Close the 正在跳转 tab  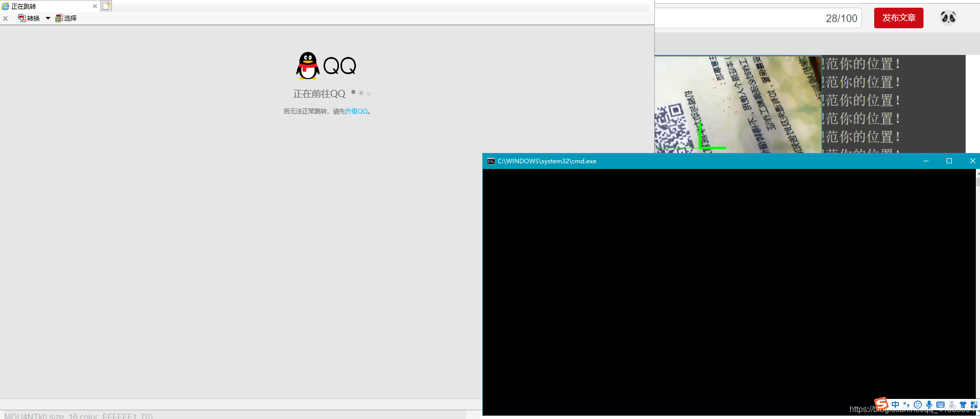point(95,7)
